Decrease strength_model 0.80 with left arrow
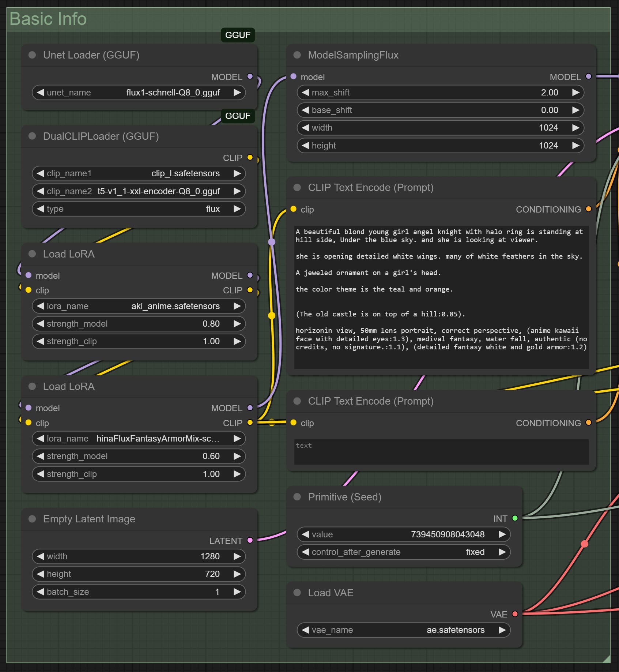Screen dimensions: 619x672 [x=40, y=324]
